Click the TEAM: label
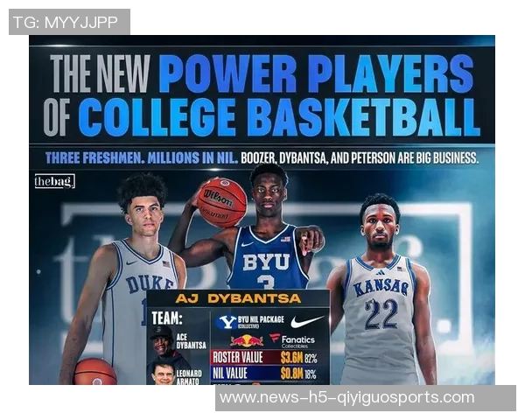 (167, 318)
